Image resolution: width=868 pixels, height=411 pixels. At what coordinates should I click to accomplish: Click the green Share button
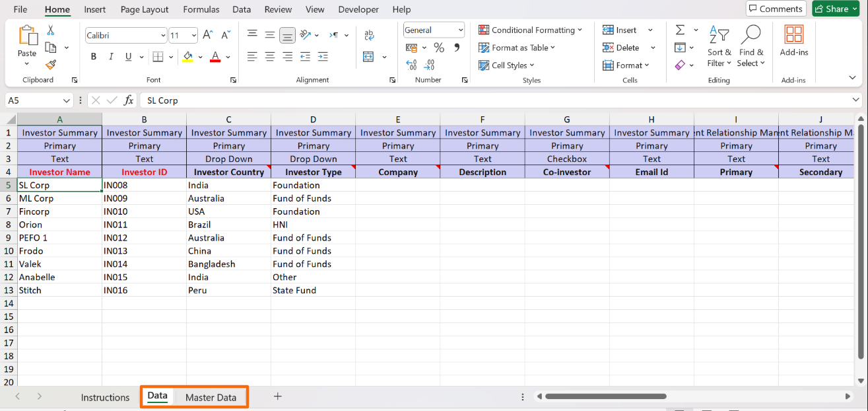[836, 9]
